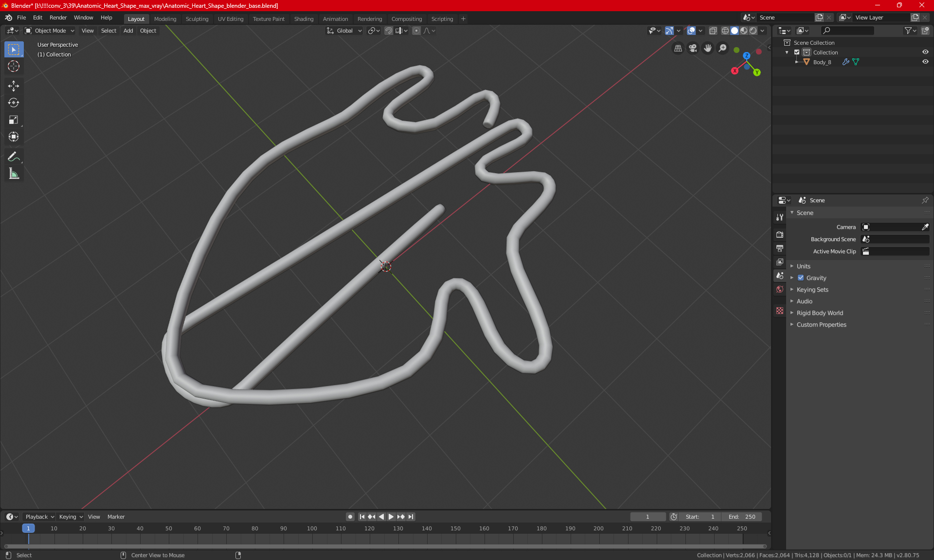Expand the Keying Sets panel
The height and width of the screenshot is (560, 934).
click(812, 290)
